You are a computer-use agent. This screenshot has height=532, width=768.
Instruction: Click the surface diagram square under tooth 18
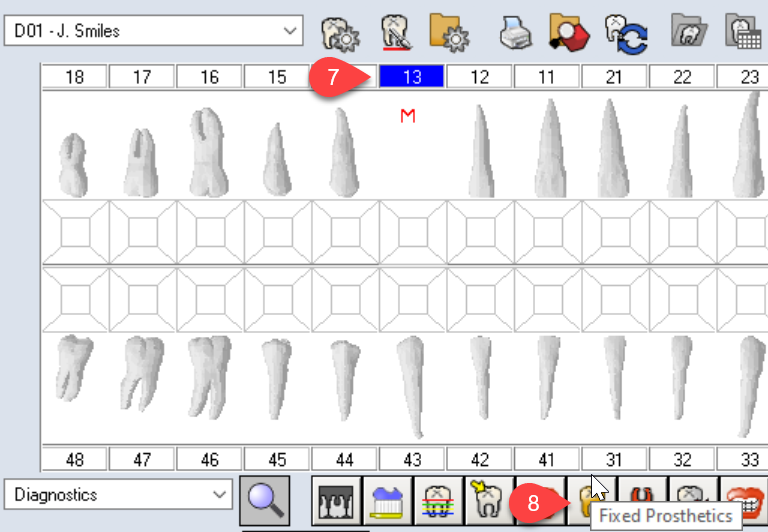(x=75, y=232)
